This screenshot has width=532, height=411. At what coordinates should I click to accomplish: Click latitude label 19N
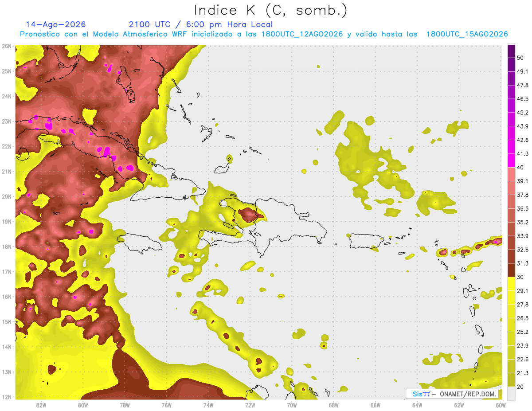click(6, 222)
